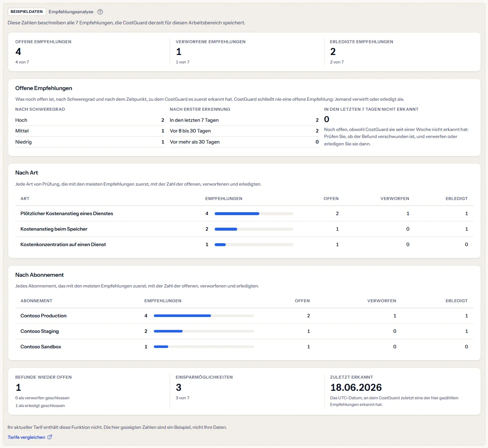
Task: Click the Vor 8 bis 30 Tagen row
Action: click(244, 131)
